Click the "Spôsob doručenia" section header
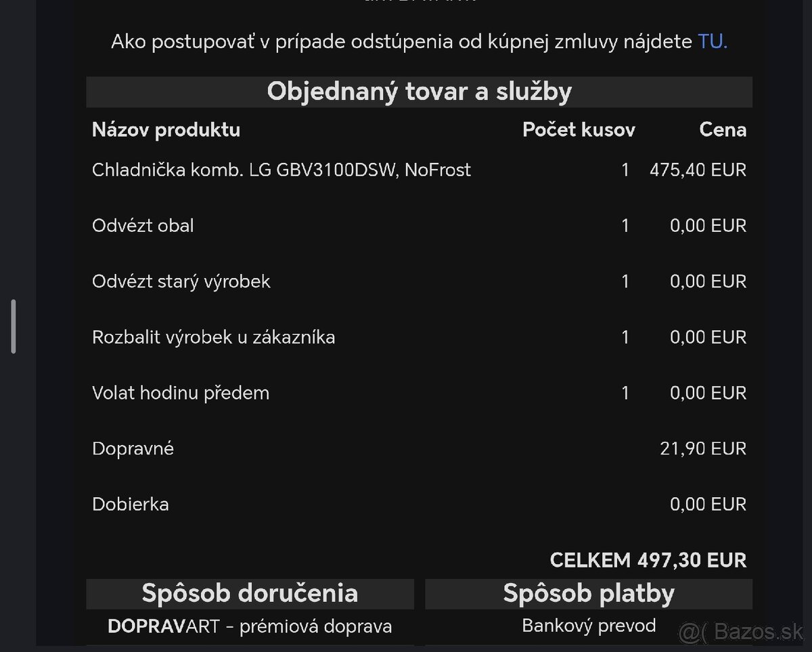This screenshot has height=652, width=812. tap(250, 593)
